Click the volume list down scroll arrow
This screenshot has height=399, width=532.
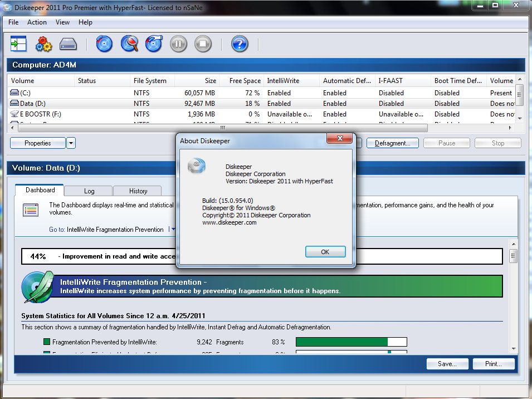click(520, 118)
